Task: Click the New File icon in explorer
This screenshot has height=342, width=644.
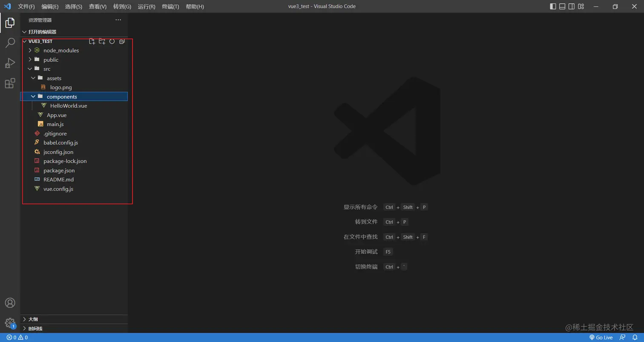Action: point(92,41)
